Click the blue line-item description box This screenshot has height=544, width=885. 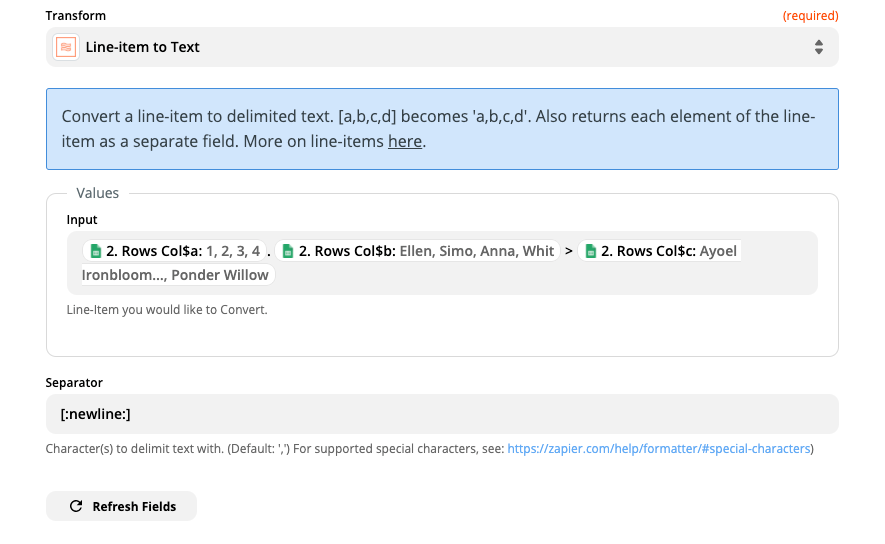point(442,129)
